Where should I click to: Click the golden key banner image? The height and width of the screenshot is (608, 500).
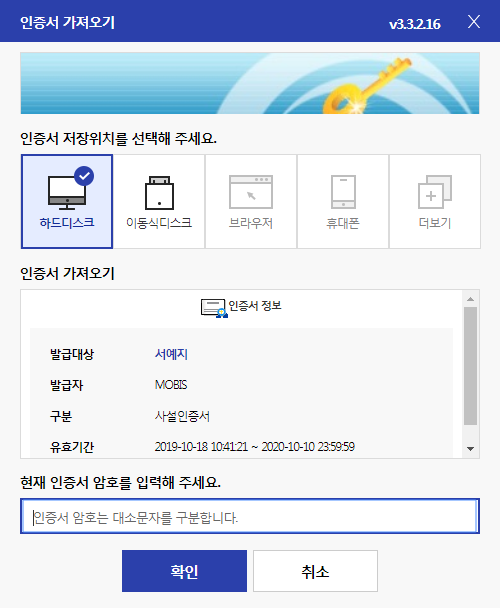(x=250, y=83)
